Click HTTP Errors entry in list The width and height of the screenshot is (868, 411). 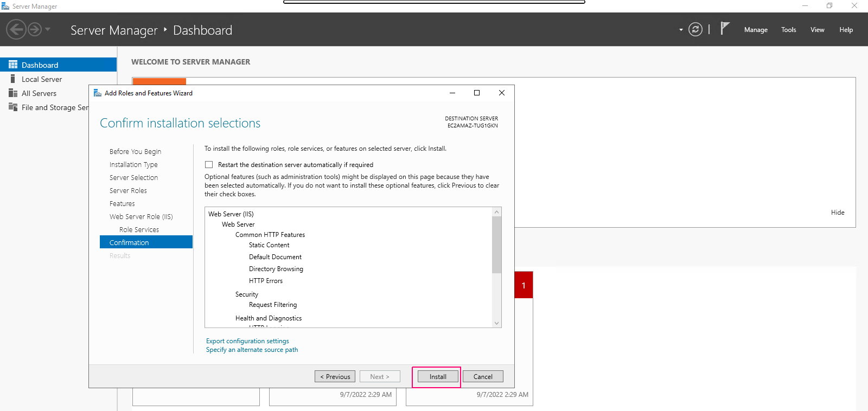(x=266, y=281)
